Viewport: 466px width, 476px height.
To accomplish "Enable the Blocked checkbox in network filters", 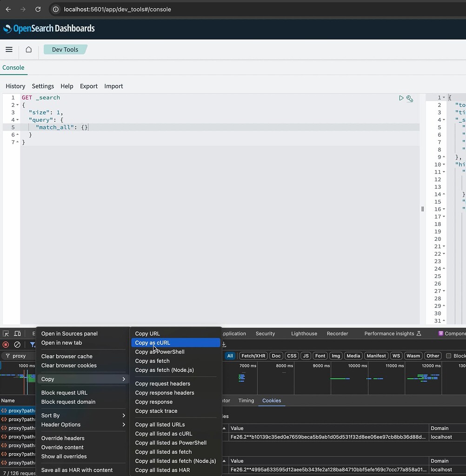I will [449, 356].
